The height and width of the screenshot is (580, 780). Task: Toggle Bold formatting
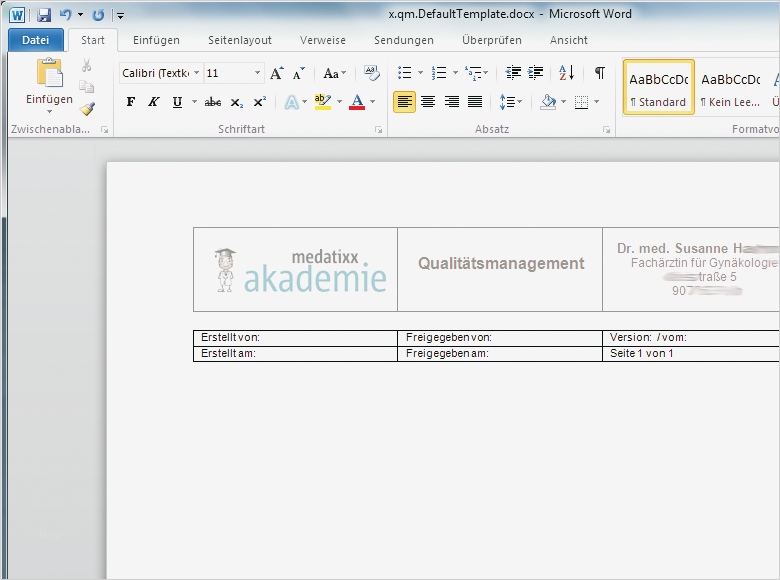tap(131, 102)
